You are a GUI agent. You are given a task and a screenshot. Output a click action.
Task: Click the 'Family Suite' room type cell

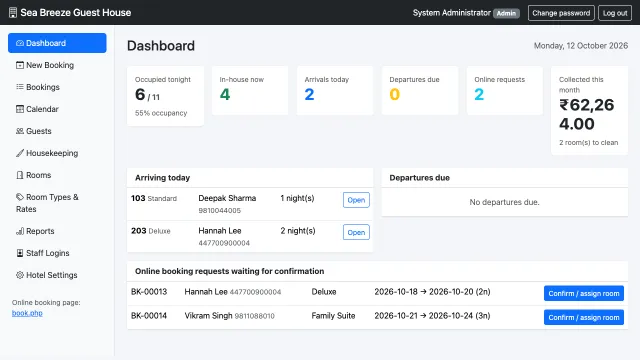333,316
